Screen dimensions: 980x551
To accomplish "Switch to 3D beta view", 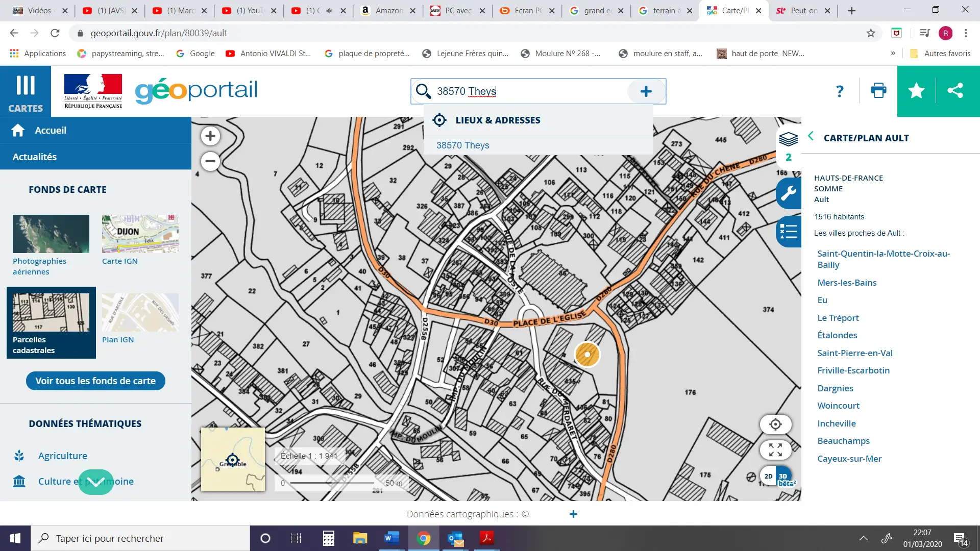I will [x=784, y=477].
